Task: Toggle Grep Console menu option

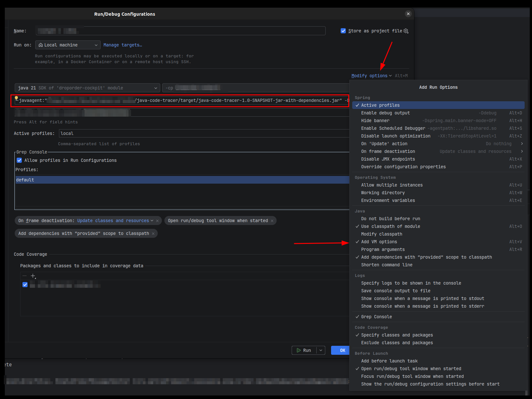Action: point(438,317)
